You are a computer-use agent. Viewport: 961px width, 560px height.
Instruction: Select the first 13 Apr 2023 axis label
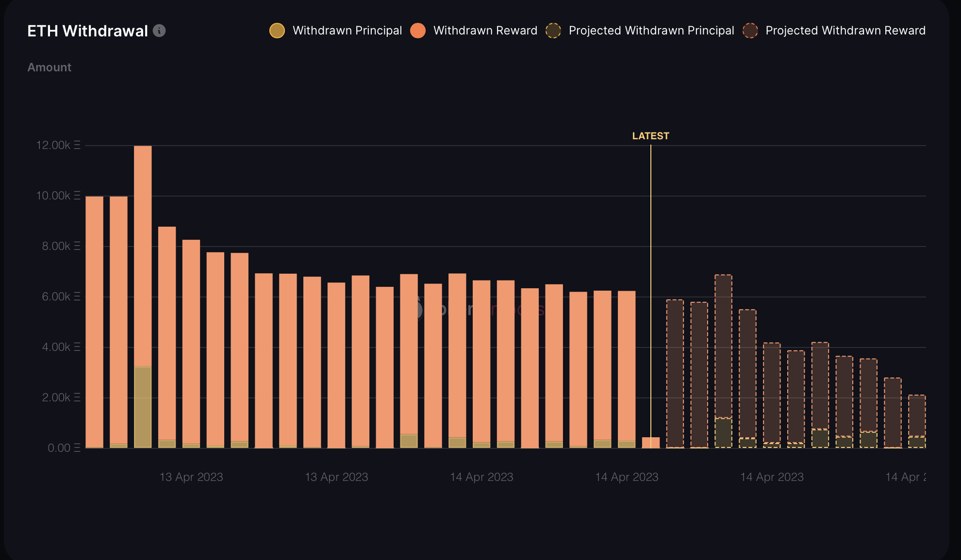[x=191, y=477]
